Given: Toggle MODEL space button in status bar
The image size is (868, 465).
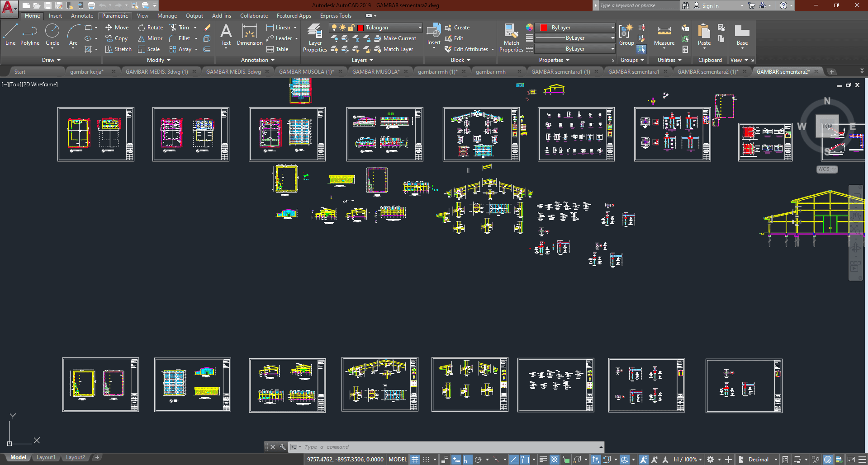Looking at the screenshot, I should (x=398, y=460).
